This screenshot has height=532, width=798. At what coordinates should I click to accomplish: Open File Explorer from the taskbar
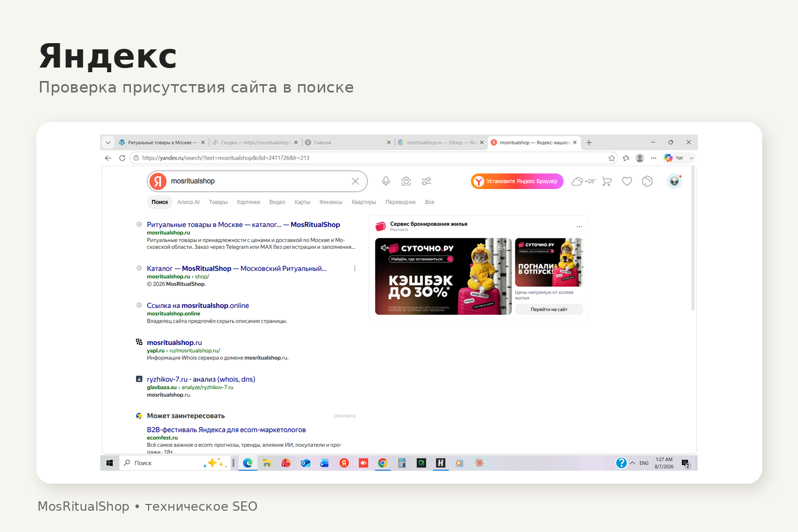pyautogui.click(x=267, y=463)
